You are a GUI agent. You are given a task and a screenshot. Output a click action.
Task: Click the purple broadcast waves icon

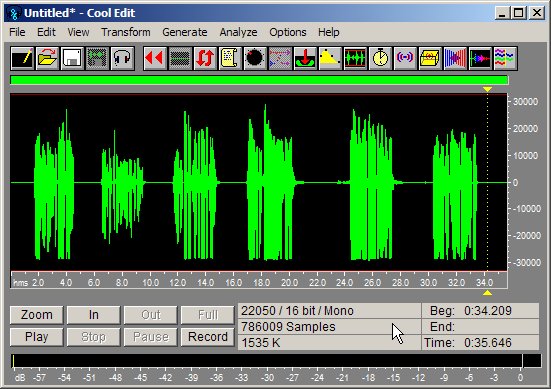[405, 58]
